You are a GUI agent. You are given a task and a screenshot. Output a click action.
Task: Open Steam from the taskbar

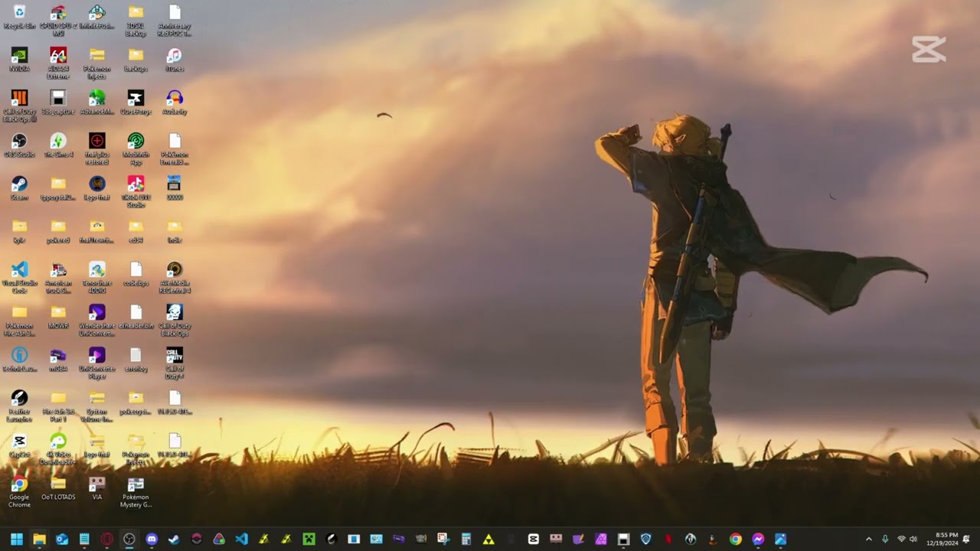[x=174, y=539]
